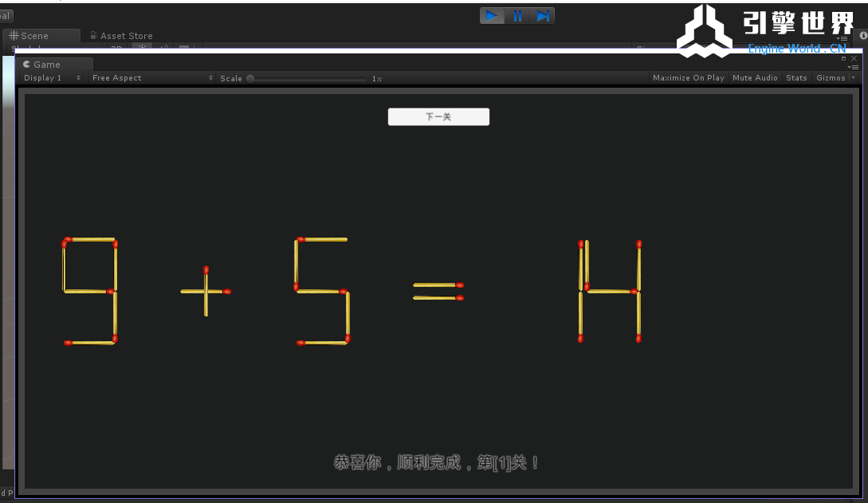Open the Display 1 dropdown
The height and width of the screenshot is (503, 868).
tap(53, 78)
